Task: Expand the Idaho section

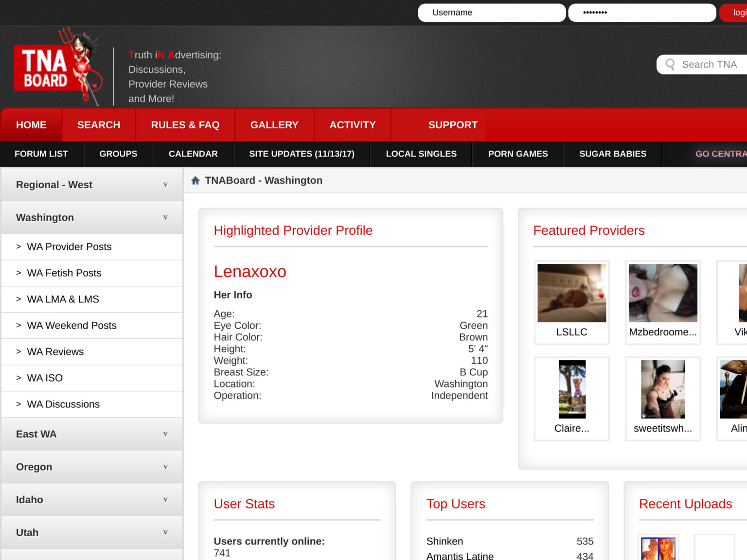Action: tap(92, 500)
